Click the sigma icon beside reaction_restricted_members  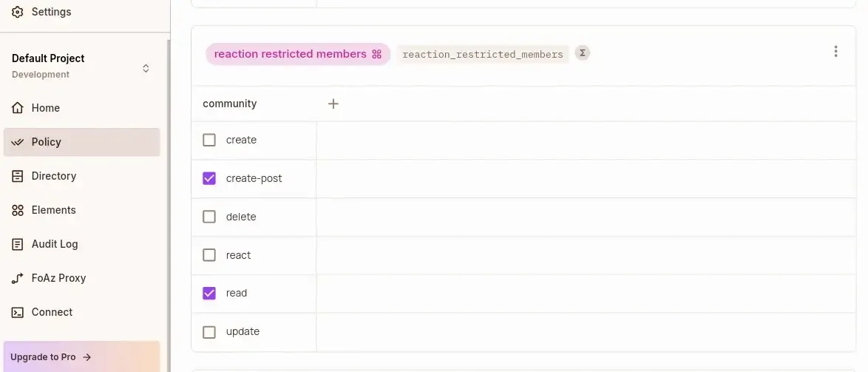[583, 53]
